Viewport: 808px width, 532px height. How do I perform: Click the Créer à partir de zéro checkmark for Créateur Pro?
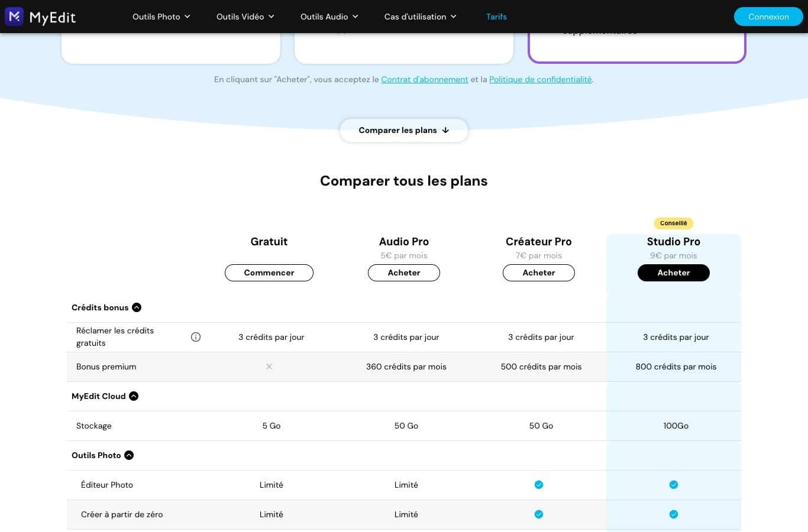[539, 514]
